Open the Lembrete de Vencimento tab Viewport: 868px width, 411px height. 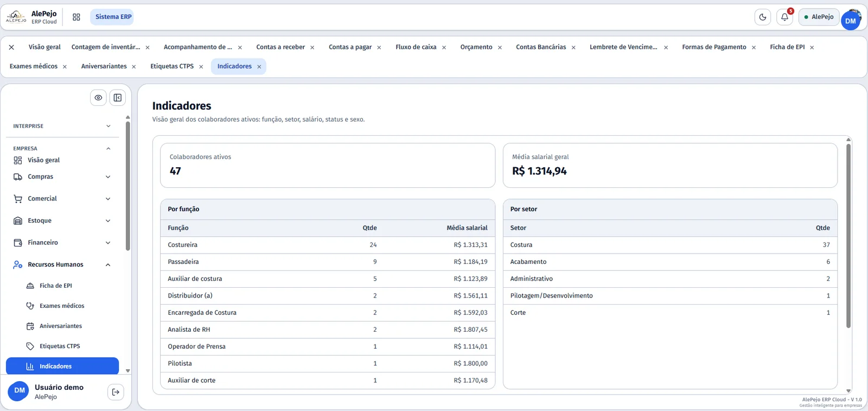click(x=623, y=47)
